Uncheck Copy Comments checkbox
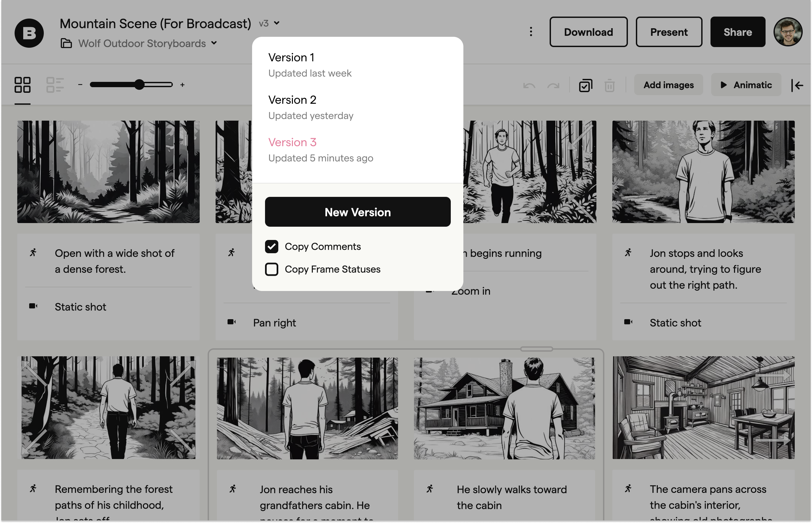812x523 pixels. [272, 247]
